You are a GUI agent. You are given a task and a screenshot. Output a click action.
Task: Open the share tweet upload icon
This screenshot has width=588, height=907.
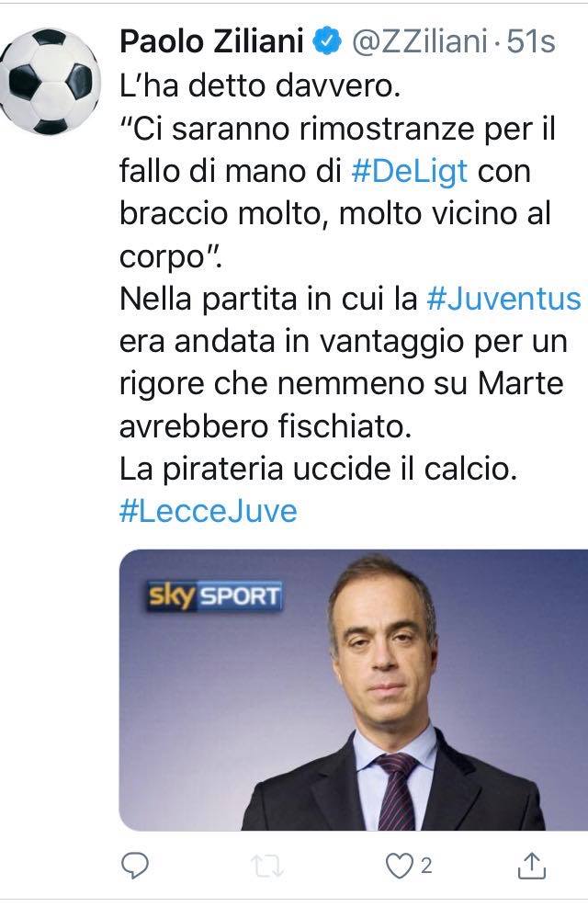(x=531, y=866)
